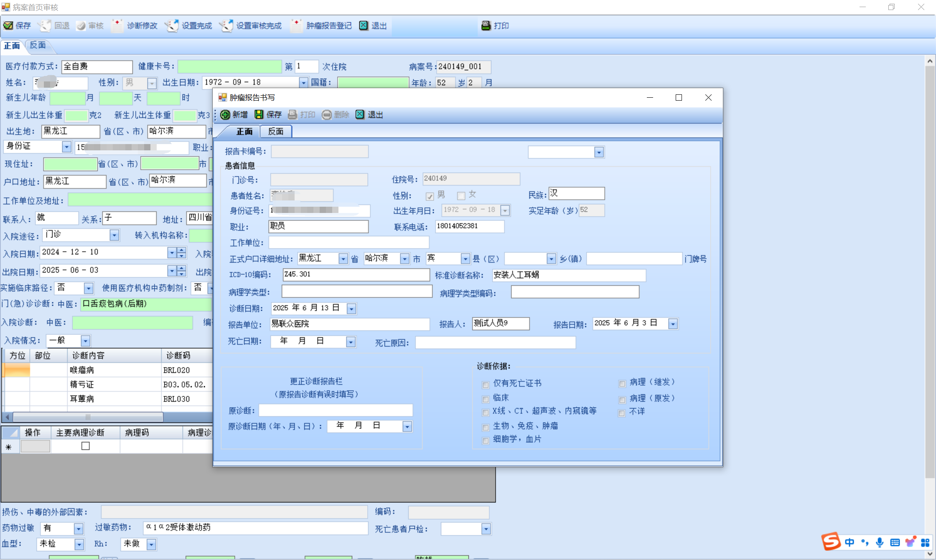Screen dimensions: 936x560
Task: Switch to 反面 tab in tumor report dialog
Action: coord(276,132)
